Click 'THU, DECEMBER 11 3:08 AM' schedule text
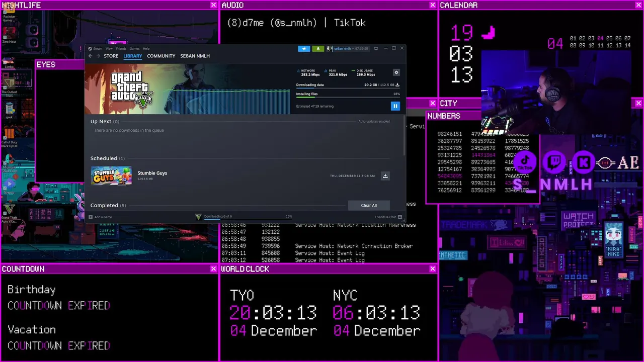The height and width of the screenshot is (362, 644). 352,176
